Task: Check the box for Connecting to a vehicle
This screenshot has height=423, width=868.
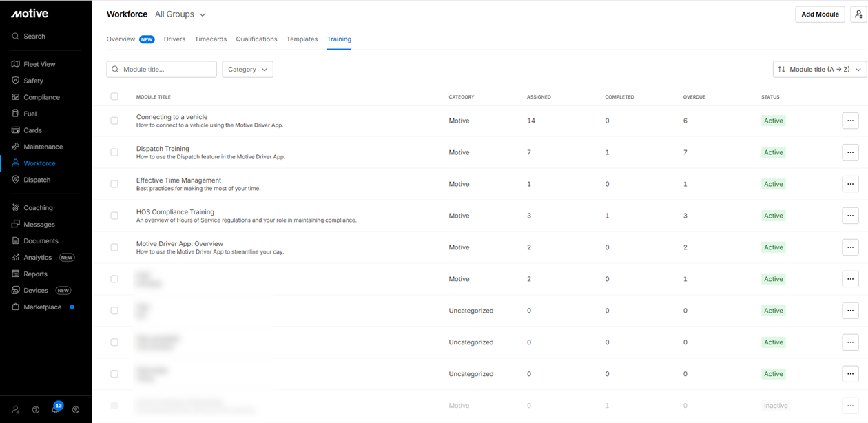Action: (114, 121)
